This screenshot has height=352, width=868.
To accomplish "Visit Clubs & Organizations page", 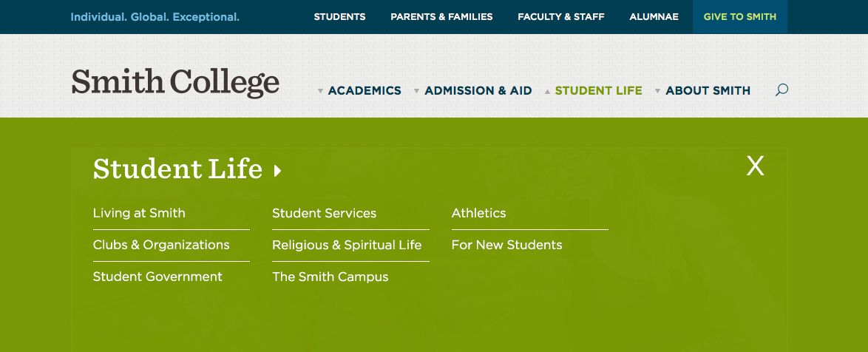I will (x=161, y=245).
